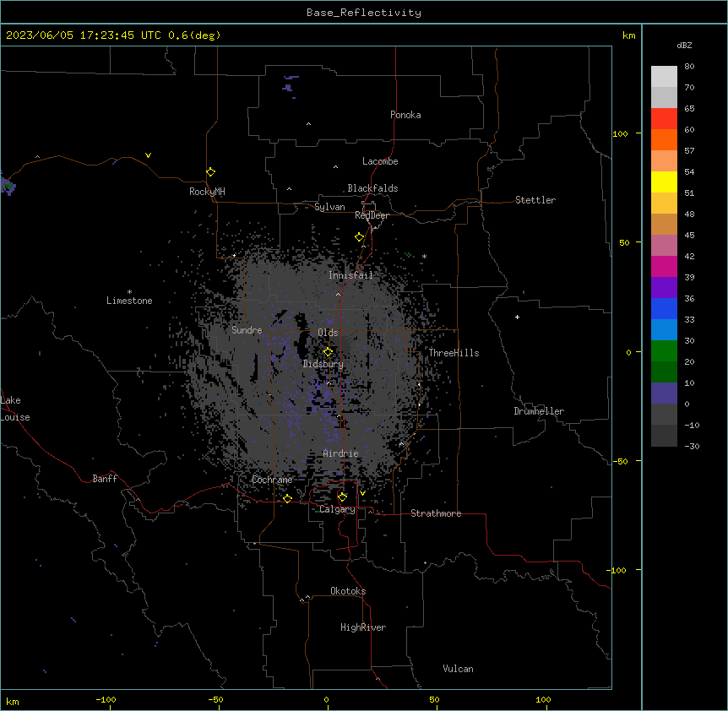Click the 0.6(deg) elevation angle text

[x=194, y=35]
